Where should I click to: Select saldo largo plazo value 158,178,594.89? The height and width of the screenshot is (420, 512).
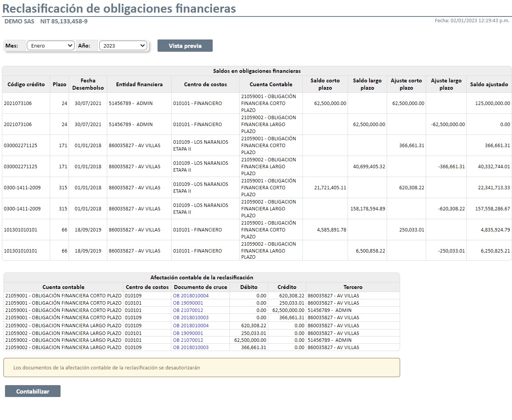368,209
